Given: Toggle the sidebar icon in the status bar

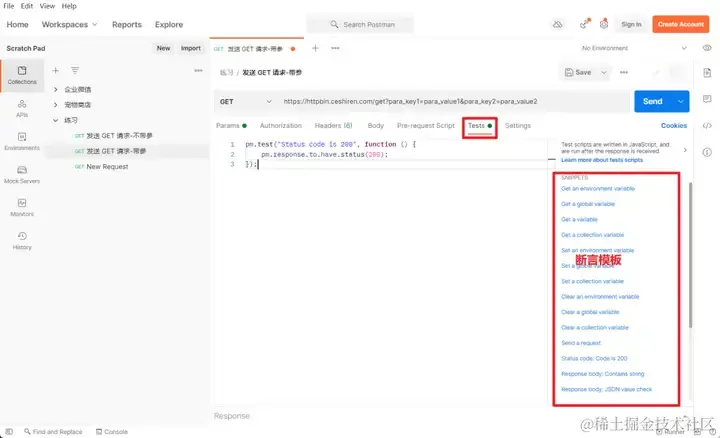Looking at the screenshot, I should 9,432.
